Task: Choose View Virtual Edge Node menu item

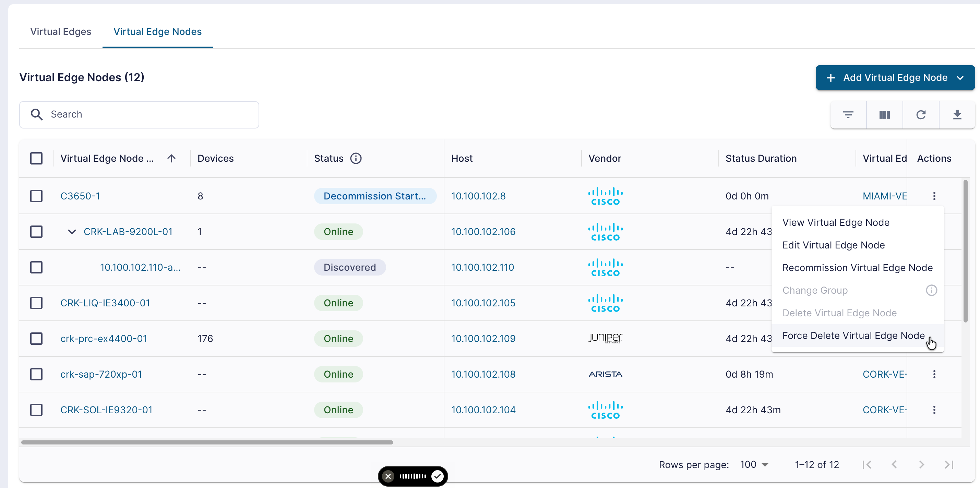Action: pos(858,222)
